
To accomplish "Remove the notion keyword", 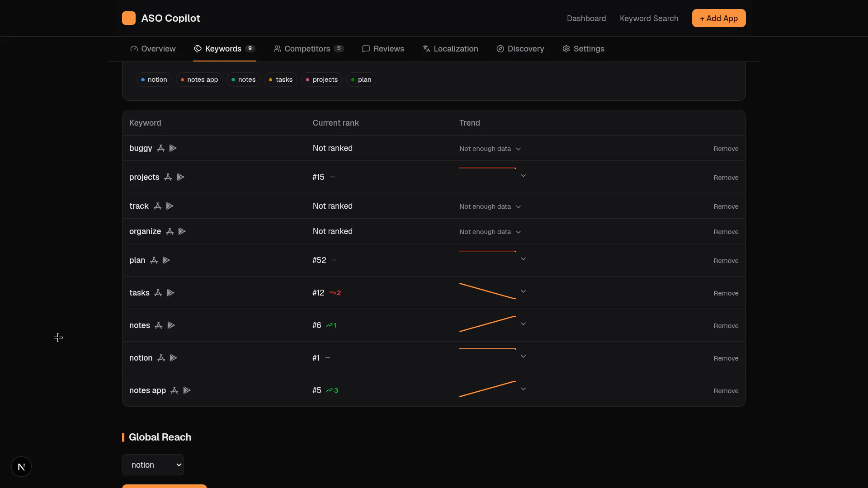I will (726, 358).
